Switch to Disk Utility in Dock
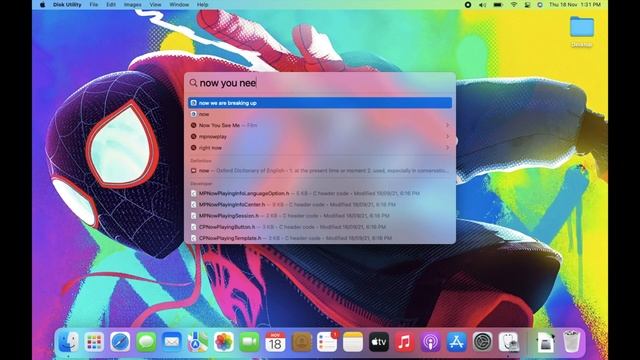 pyautogui.click(x=509, y=342)
